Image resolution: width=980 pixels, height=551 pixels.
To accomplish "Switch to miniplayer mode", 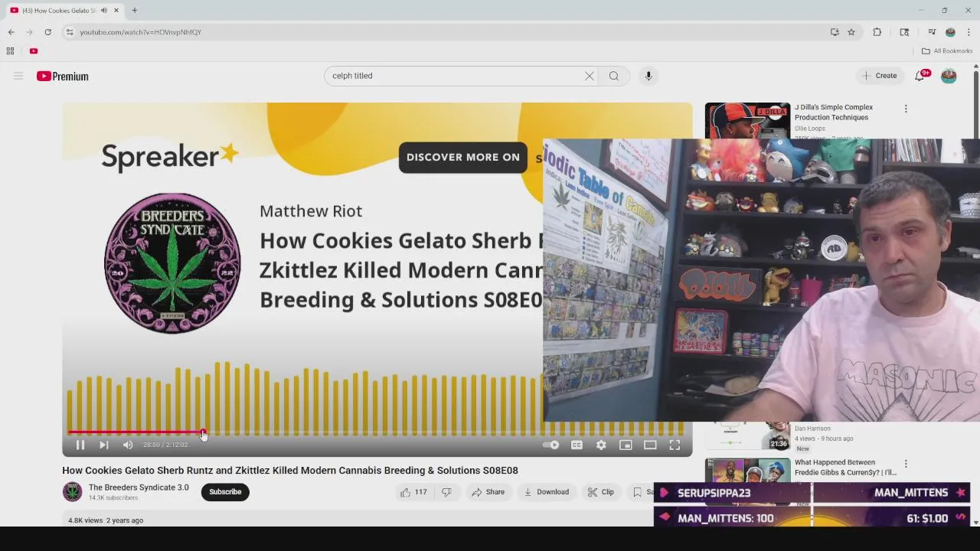I will [626, 445].
